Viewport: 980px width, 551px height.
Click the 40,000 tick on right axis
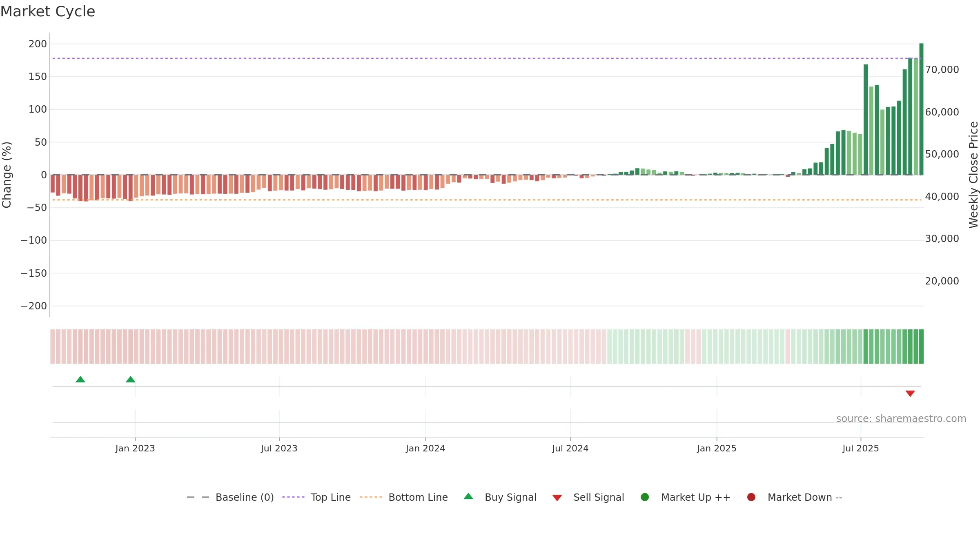click(x=942, y=197)
